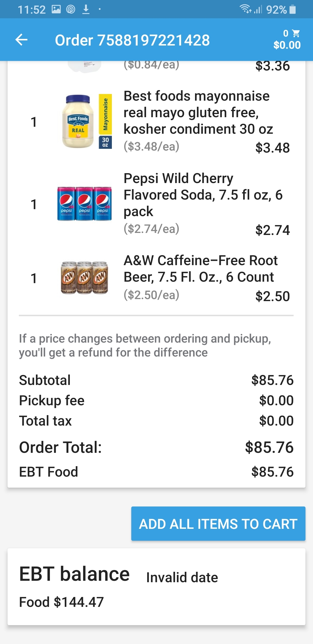Tap the Order 7588197221428 header title
This screenshot has height=644, width=313.
point(132,40)
